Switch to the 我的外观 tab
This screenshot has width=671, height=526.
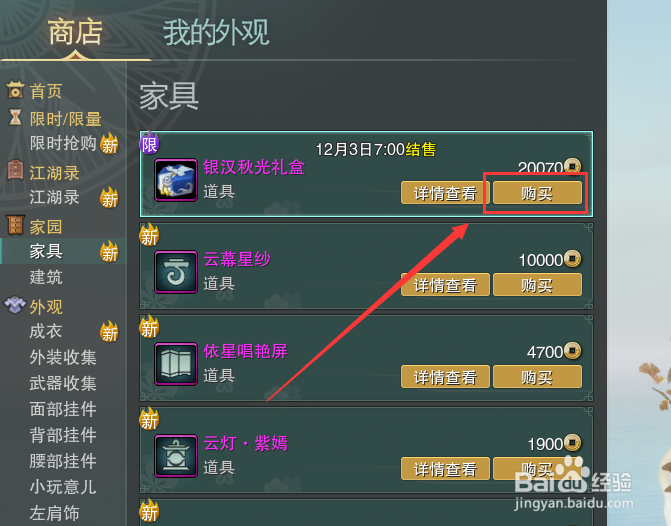point(216,33)
